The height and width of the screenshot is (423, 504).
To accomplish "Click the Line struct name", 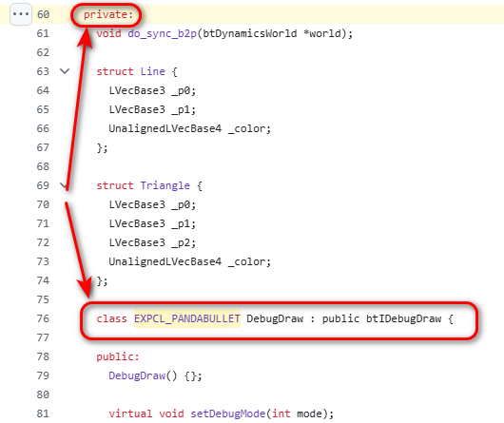I will click(153, 71).
